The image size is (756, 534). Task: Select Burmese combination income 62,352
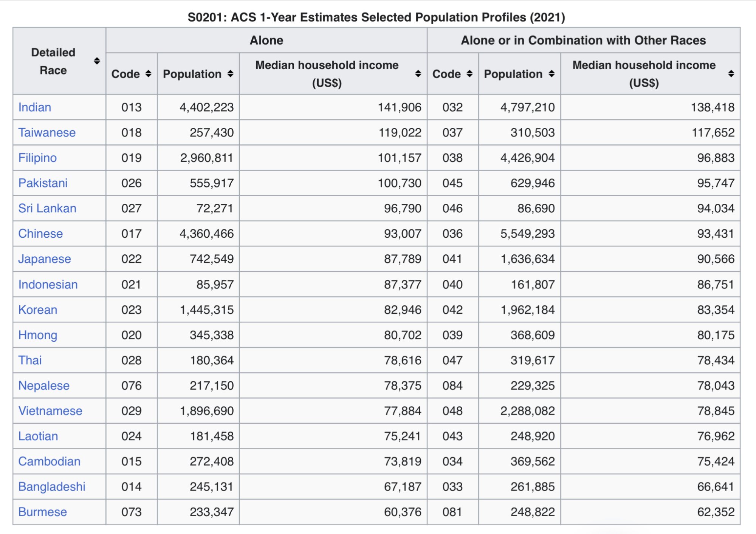[716, 512]
